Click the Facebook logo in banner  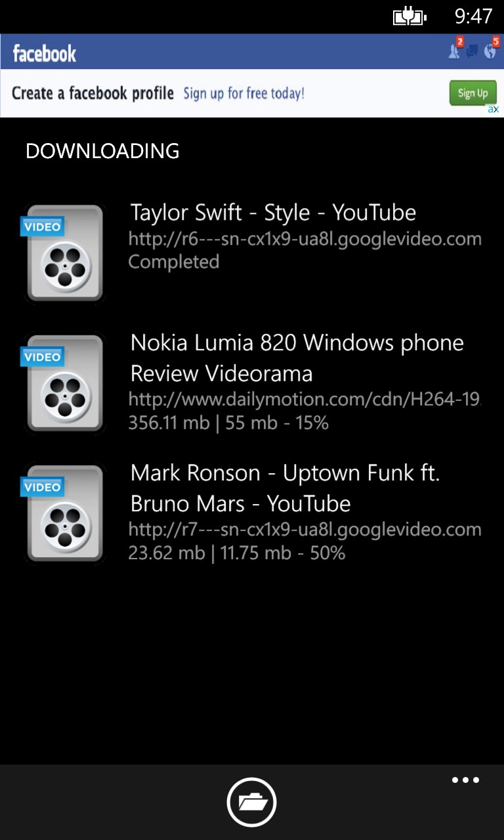(x=45, y=53)
